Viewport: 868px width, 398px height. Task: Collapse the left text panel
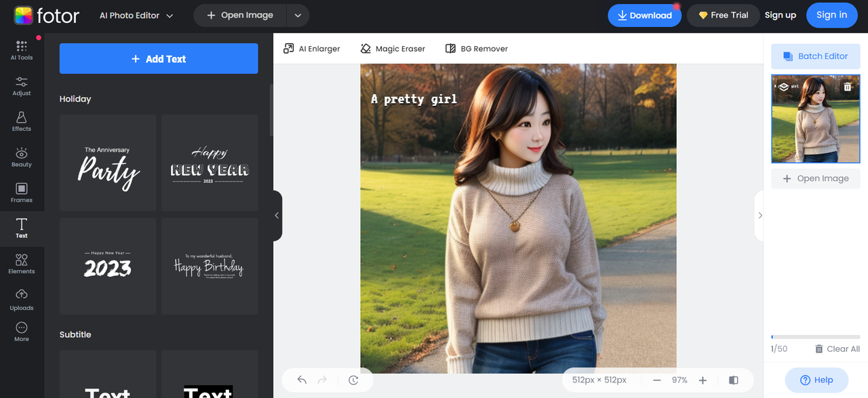(x=277, y=216)
